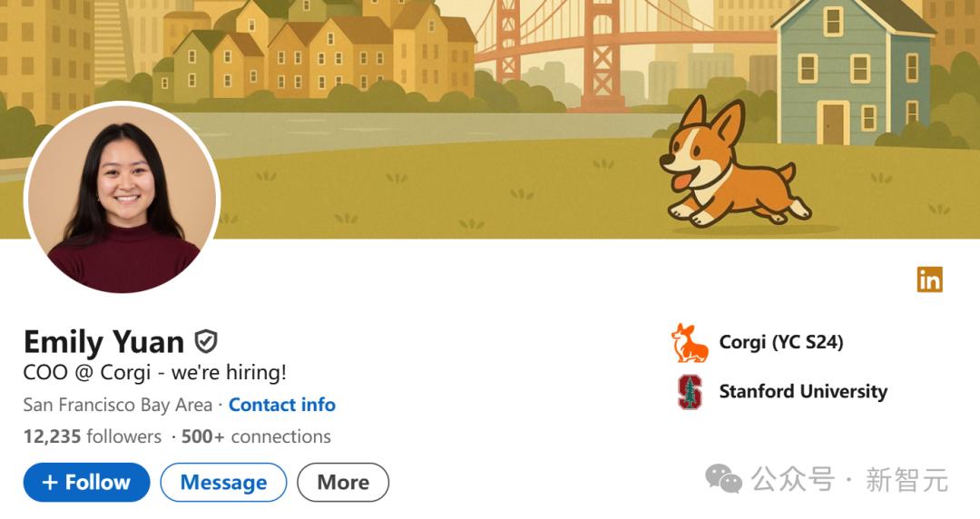
Task: Click the 12,235 followers count
Action: coord(93,436)
